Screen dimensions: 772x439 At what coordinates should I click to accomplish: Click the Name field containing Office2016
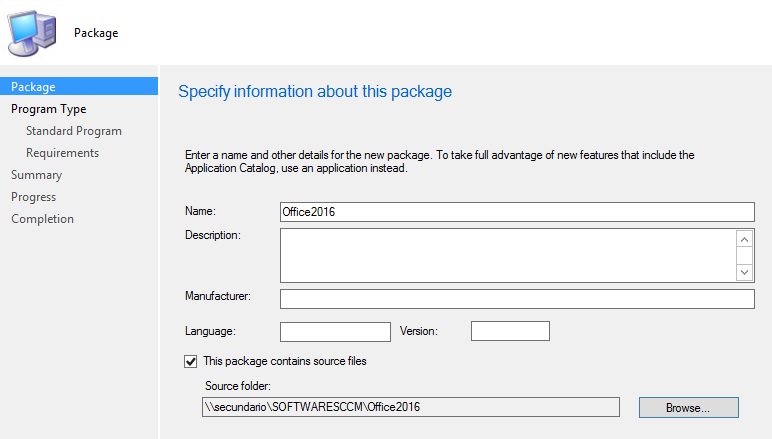[517, 211]
